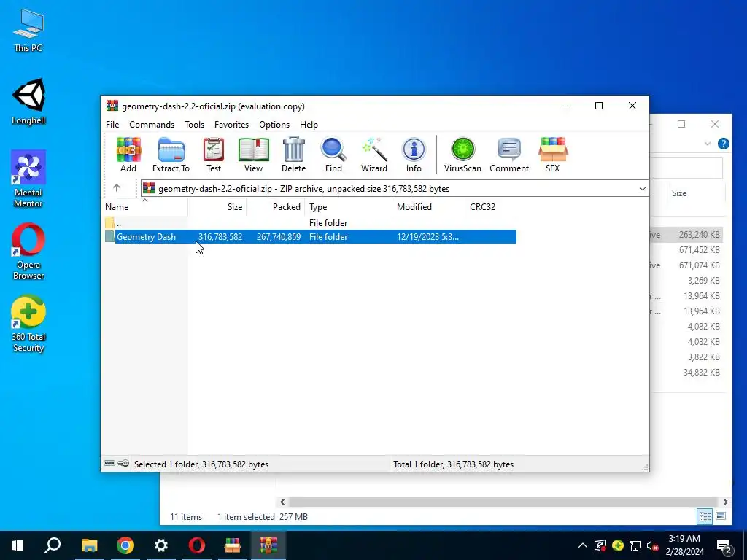Sort by the Size column in WinRAR
747x560 pixels.
[x=217, y=206]
